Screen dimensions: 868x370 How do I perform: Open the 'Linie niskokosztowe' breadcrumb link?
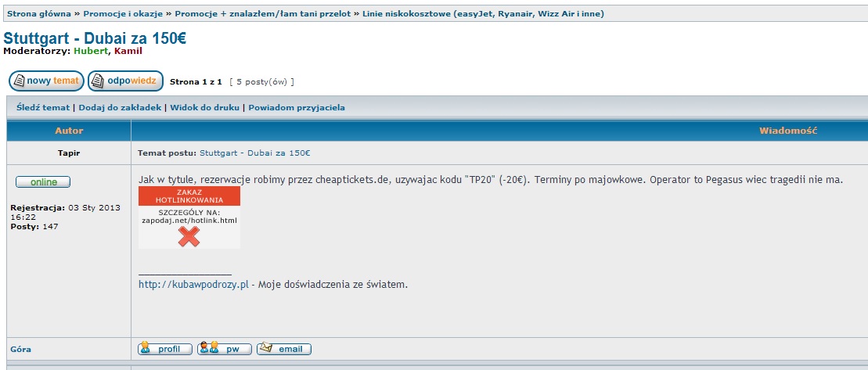tap(483, 14)
